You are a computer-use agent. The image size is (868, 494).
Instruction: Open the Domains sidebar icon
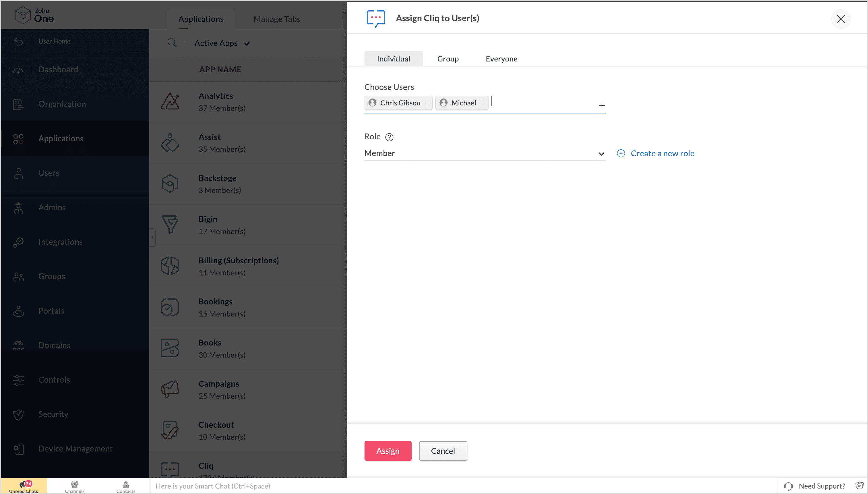coord(18,346)
